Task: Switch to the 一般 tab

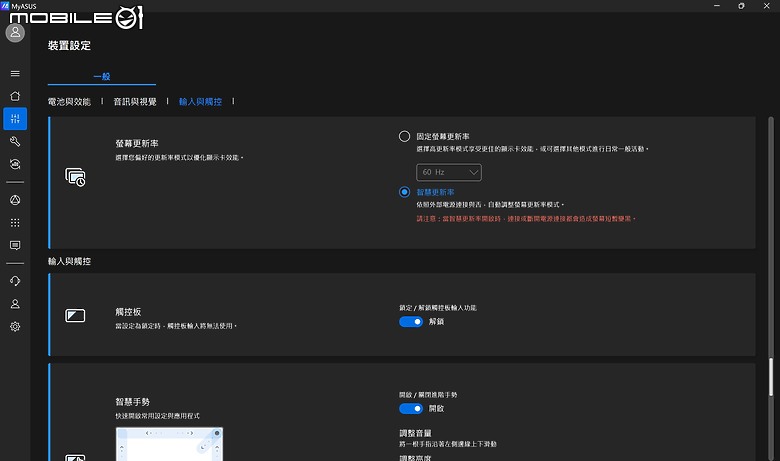Action: pyautogui.click(x=101, y=77)
